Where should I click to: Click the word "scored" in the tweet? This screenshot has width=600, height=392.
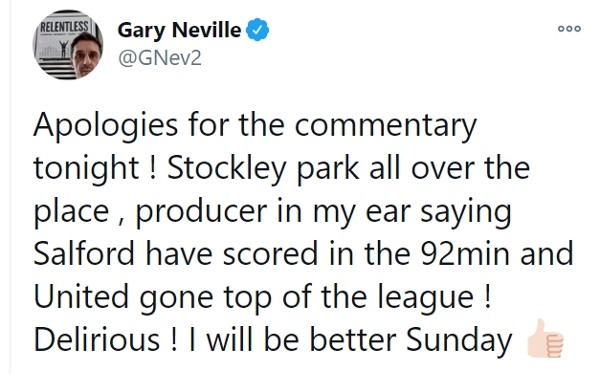pos(271,254)
